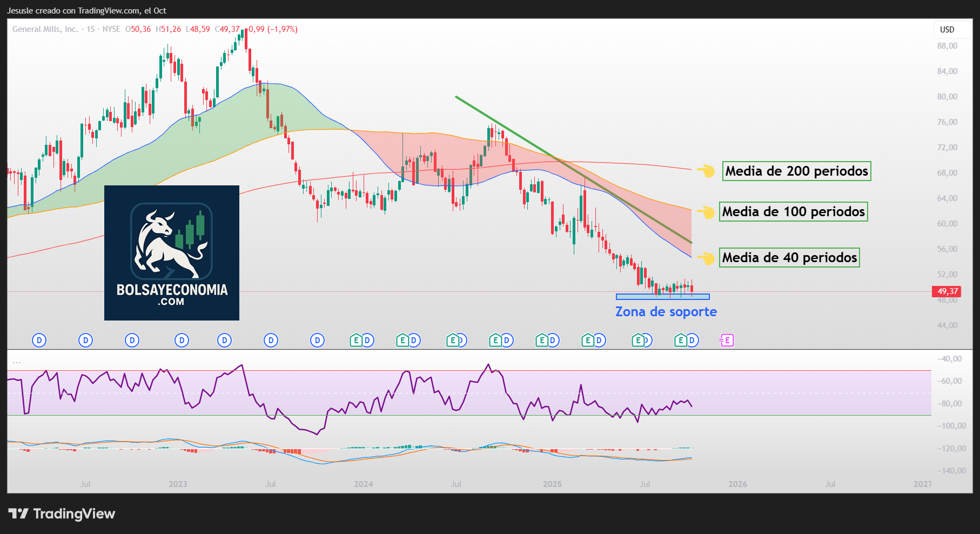Screen dimensions: 980x534
Task: Click the pink upcoming earnings marker
Action: [x=727, y=340]
